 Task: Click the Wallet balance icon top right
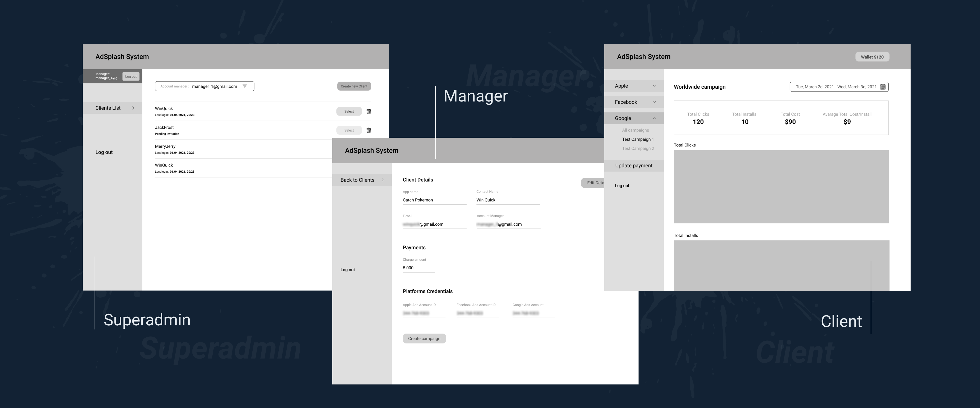point(873,57)
